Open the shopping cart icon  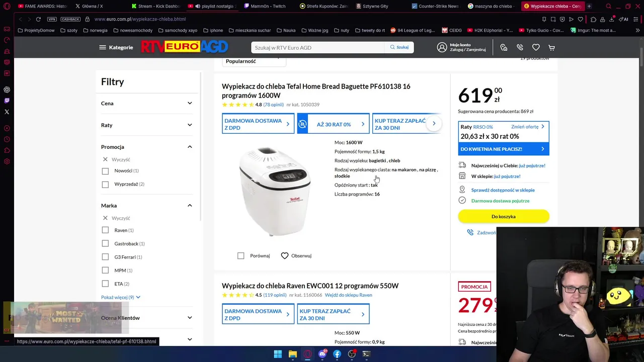tap(552, 47)
